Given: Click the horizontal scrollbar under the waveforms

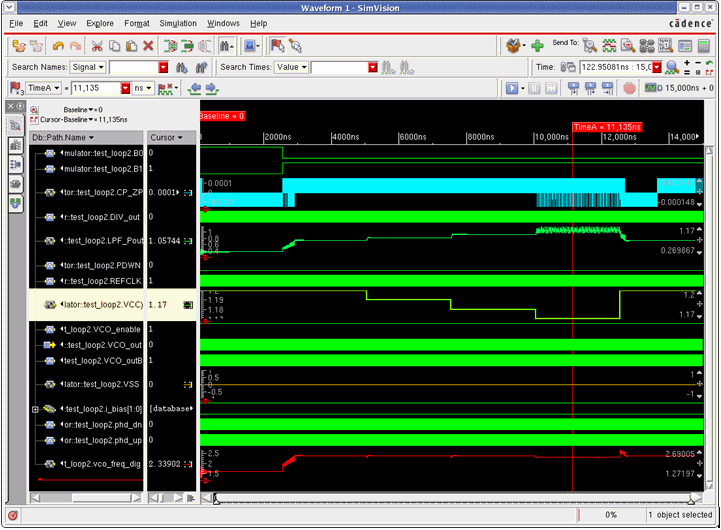Looking at the screenshot, I should [x=450, y=497].
